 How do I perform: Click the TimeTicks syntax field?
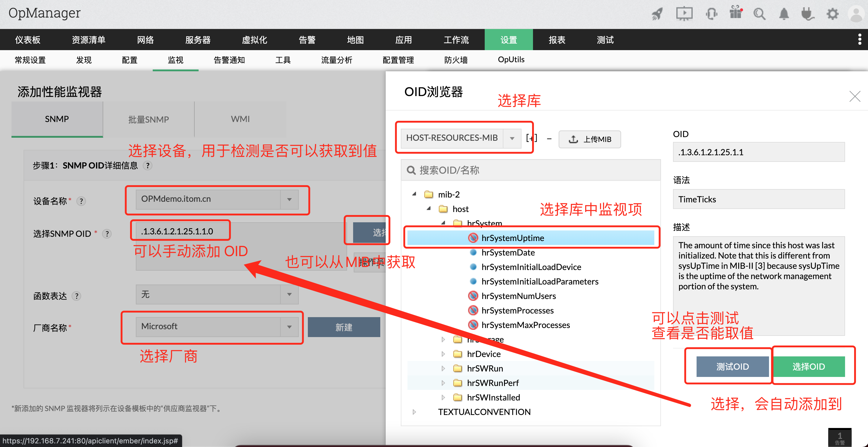(x=758, y=199)
